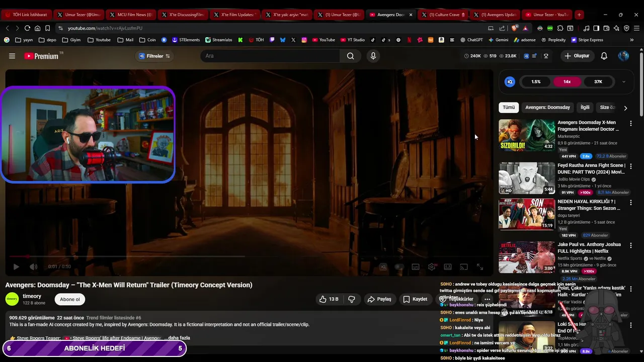The image size is (644, 362).
Task: Toggle autoplay in the player
Action: click(400, 267)
